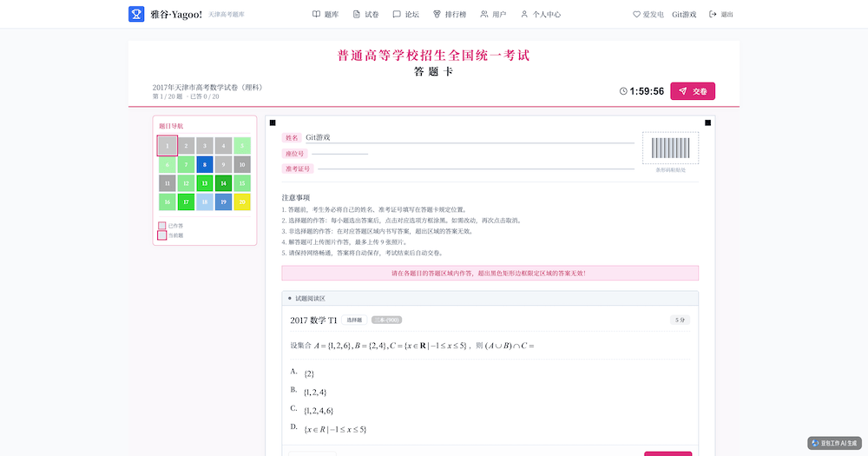
Task: Click the 姓名 name field showing Git游戏
Action: click(x=470, y=137)
